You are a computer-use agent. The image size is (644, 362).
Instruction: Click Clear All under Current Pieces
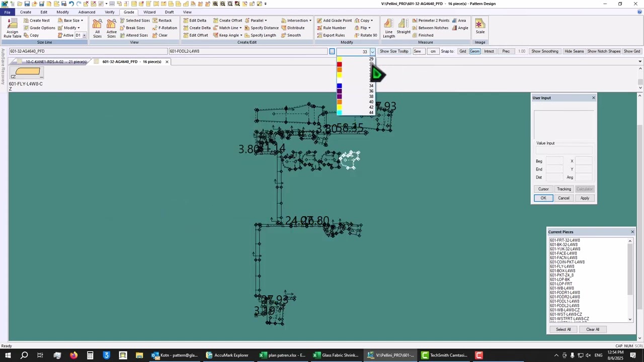pyautogui.click(x=593, y=329)
